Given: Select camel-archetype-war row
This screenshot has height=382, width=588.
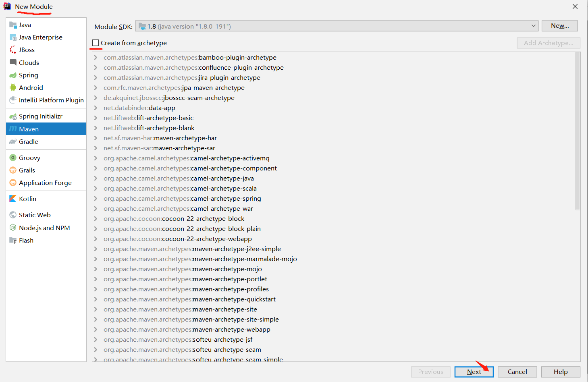Looking at the screenshot, I should pos(334,209).
